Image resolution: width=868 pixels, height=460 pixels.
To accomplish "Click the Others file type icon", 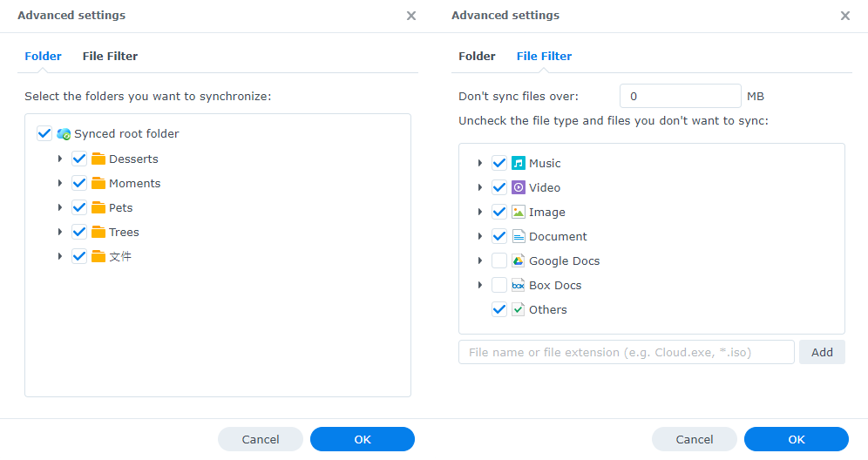I will pos(519,309).
